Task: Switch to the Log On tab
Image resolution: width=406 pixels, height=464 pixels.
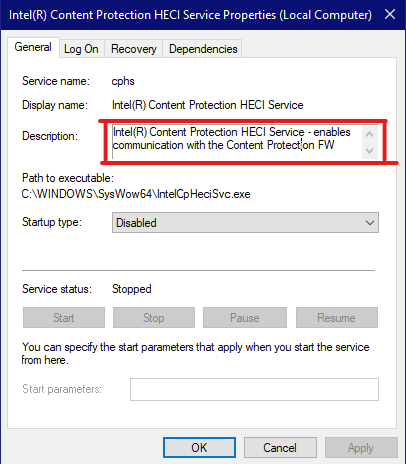Action: pos(81,49)
